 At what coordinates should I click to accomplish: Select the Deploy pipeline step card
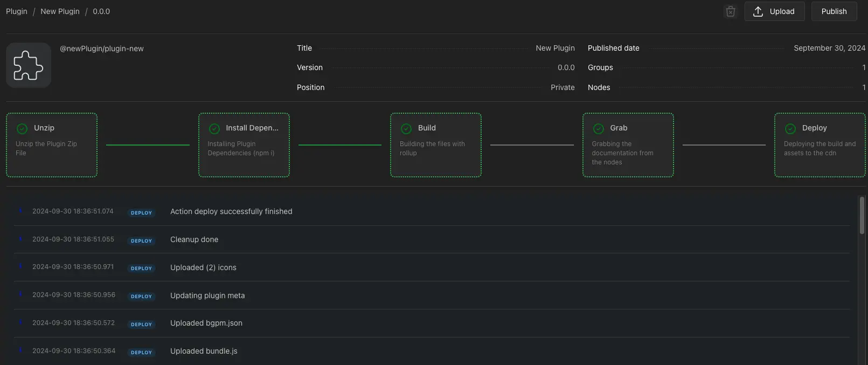point(820,145)
